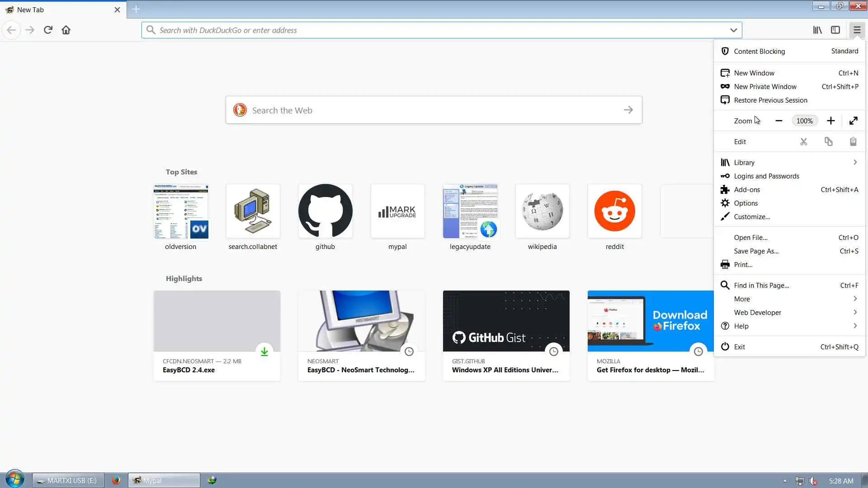Toggle the sidebar icon in toolbar
The image size is (868, 488).
(835, 30)
